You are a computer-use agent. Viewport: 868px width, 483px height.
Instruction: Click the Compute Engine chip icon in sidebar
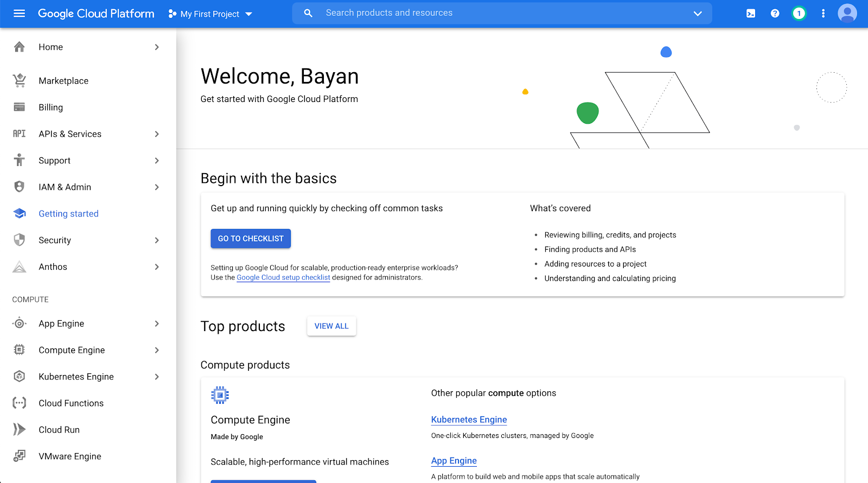(x=20, y=350)
